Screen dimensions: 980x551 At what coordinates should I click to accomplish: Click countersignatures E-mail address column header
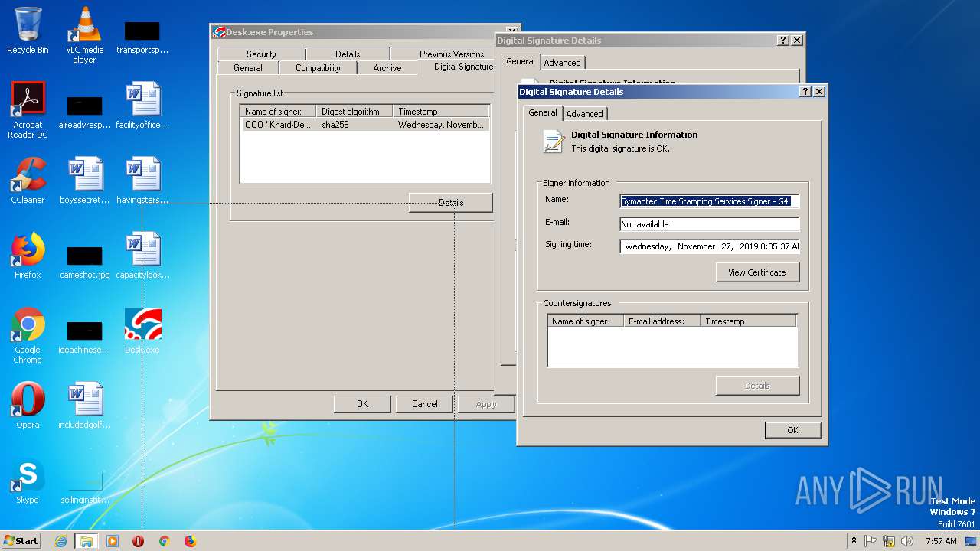661,321
